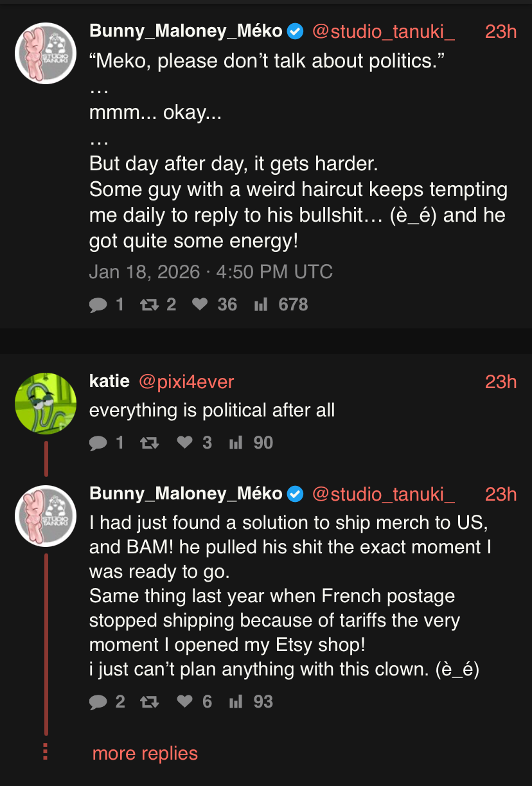
Task: Click the blue verified badge on top post
Action: [295, 31]
